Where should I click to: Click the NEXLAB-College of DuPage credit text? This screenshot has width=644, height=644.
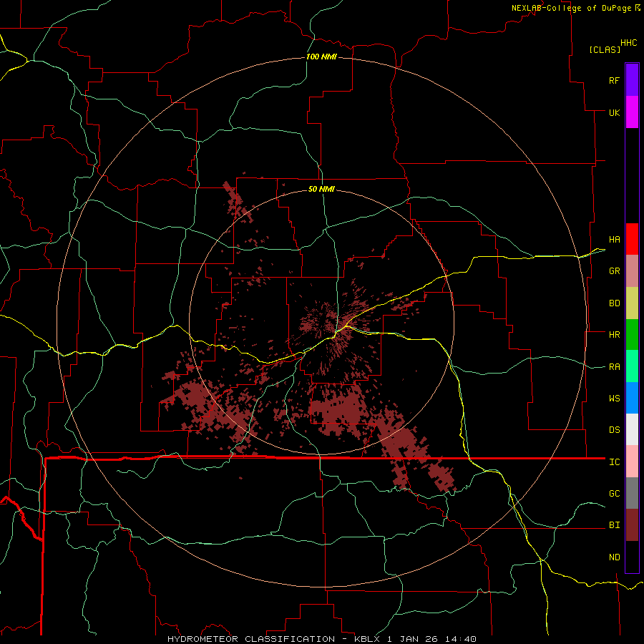571,8
